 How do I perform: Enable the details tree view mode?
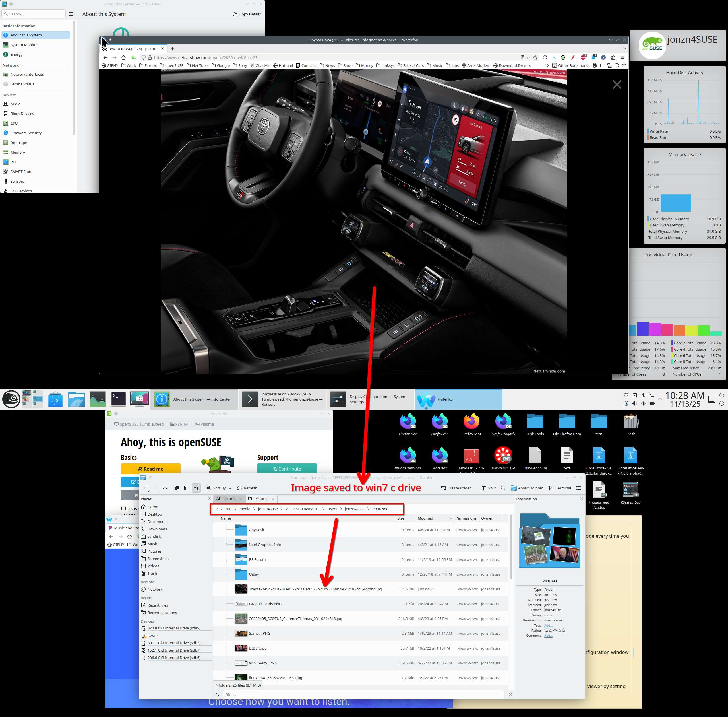(x=196, y=488)
